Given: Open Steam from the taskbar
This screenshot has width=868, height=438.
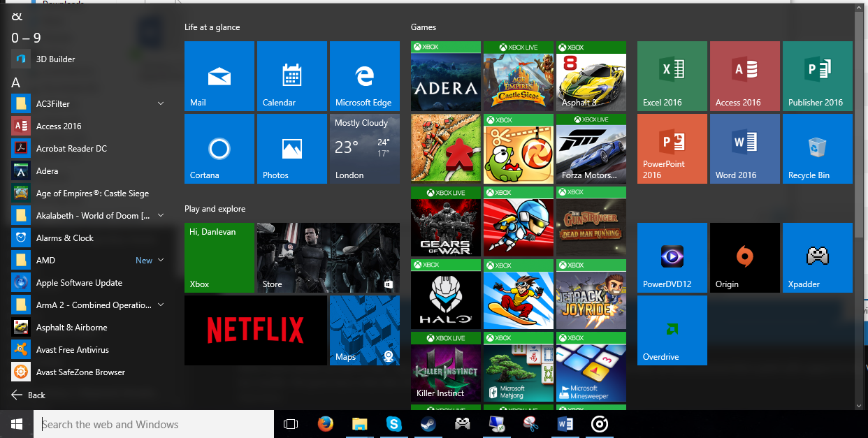Looking at the screenshot, I should tap(428, 423).
